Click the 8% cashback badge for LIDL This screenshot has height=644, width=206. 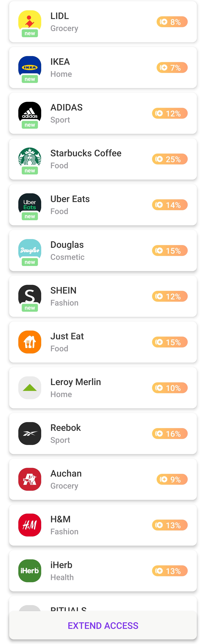[172, 22]
